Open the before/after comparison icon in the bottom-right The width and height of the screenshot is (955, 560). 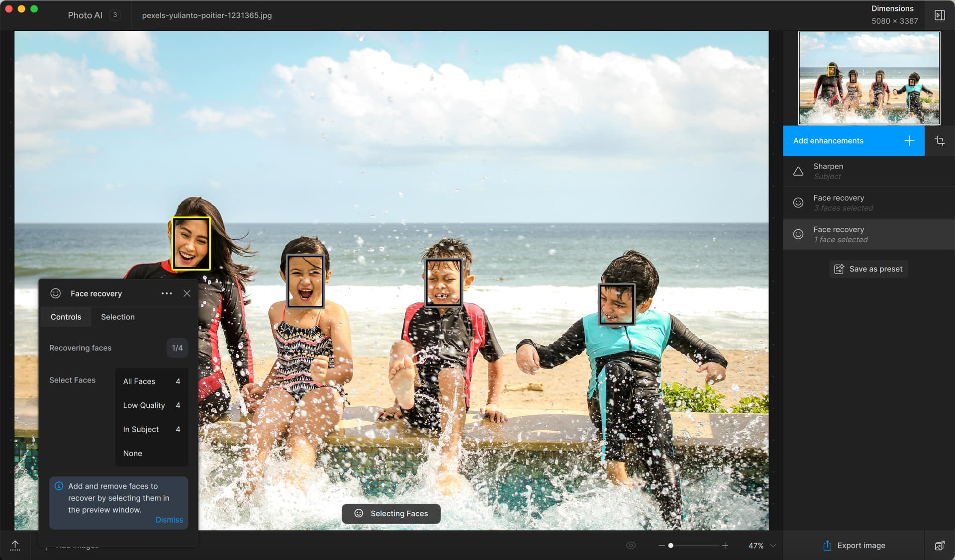tap(940, 545)
